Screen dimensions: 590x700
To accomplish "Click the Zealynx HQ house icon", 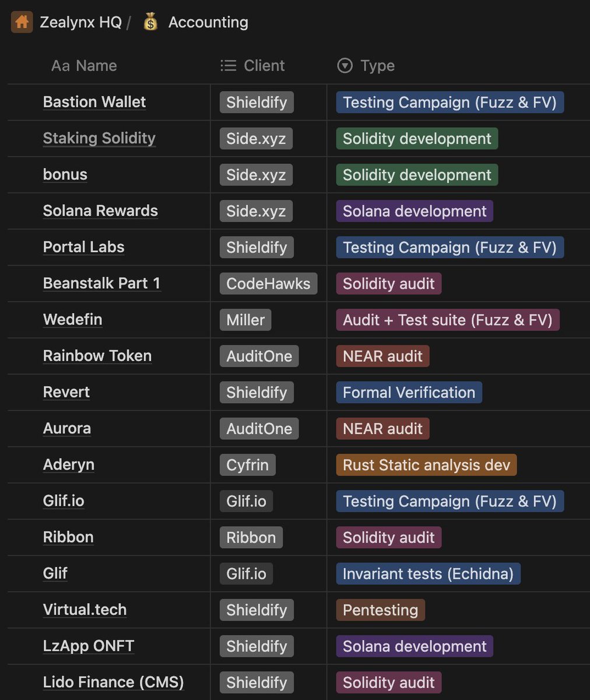I will (x=22, y=22).
